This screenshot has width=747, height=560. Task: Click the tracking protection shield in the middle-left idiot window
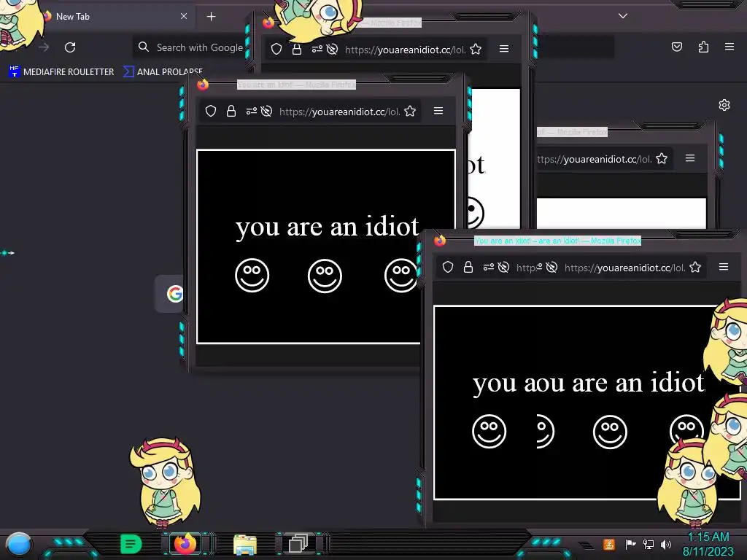pyautogui.click(x=211, y=111)
